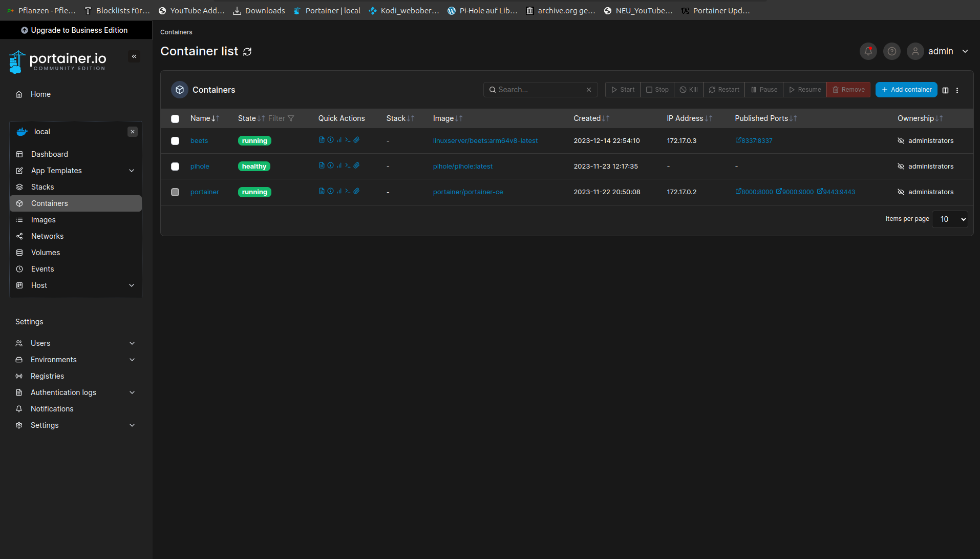Viewport: 980px width, 559px height.
Task: Open logs icon for pihole container
Action: pyautogui.click(x=322, y=165)
